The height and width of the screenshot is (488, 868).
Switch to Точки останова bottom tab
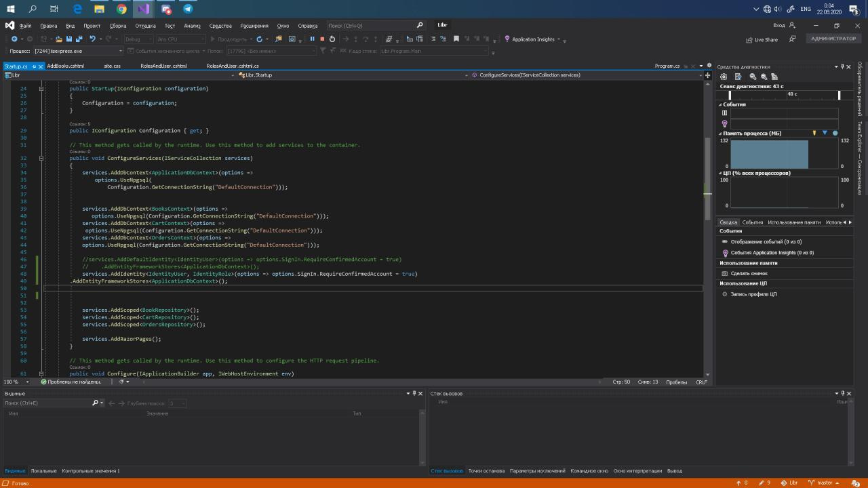coord(486,470)
